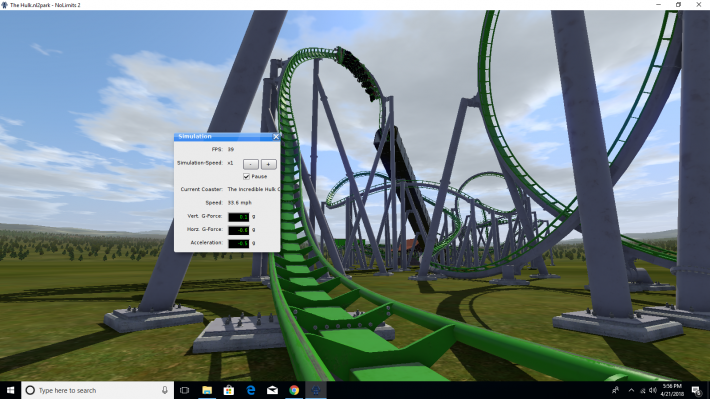Open Microsoft Store from the taskbar
710x399 pixels.
[x=229, y=390]
